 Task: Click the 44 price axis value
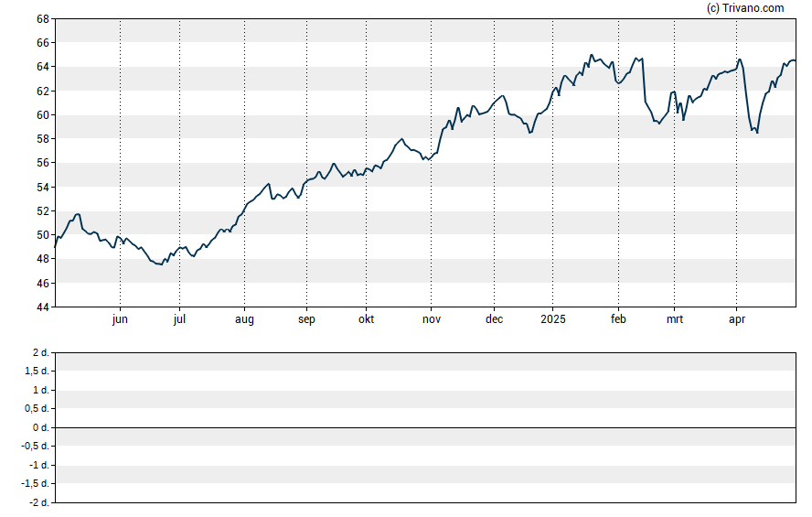(x=42, y=307)
